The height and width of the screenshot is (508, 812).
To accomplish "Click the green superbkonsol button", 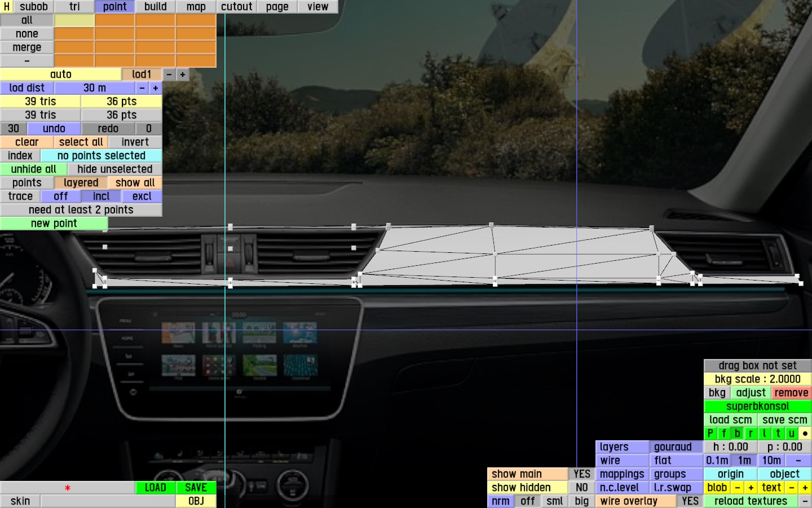I will pos(758,406).
